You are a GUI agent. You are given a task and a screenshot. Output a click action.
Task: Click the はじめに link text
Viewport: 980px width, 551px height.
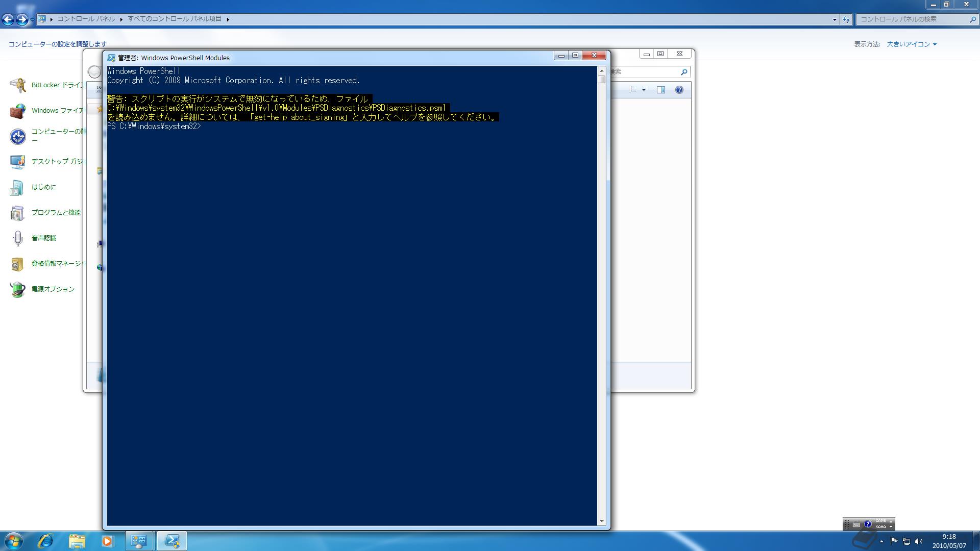(x=44, y=187)
